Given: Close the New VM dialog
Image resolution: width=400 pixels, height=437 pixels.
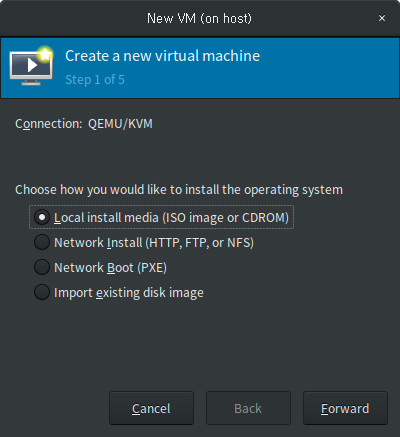Looking at the screenshot, I should tap(382, 18).
